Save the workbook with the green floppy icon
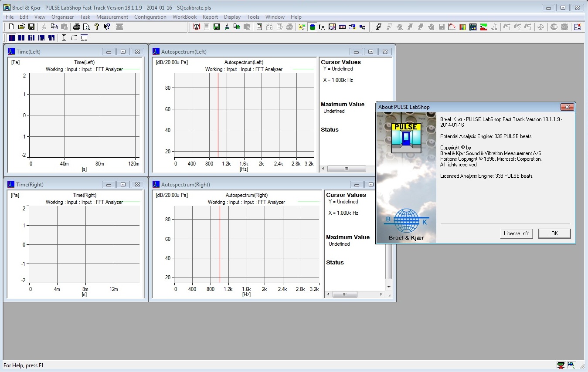The width and height of the screenshot is (588, 372). click(216, 27)
